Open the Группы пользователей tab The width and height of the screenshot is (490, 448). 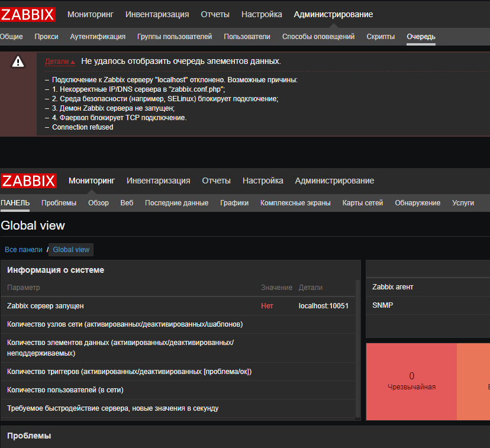[175, 37]
